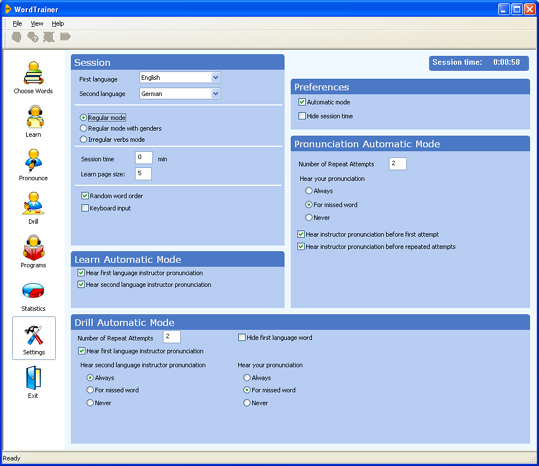Enable Hide session time checkbox
The height and width of the screenshot is (466, 539).
[x=302, y=116]
